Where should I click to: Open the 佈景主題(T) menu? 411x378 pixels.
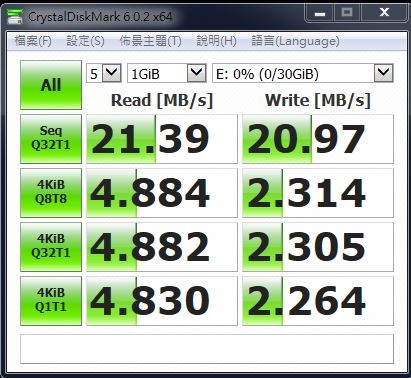pos(151,41)
